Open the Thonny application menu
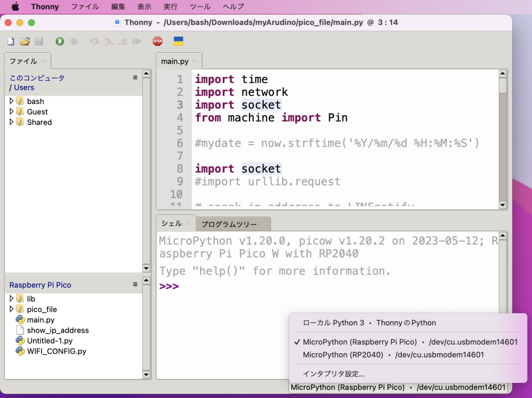 click(x=45, y=7)
